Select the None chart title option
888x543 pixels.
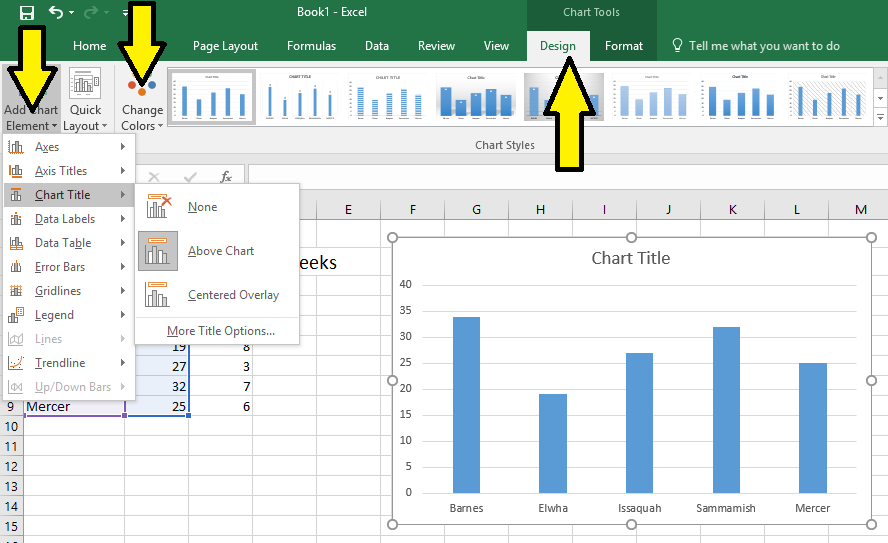coord(202,207)
